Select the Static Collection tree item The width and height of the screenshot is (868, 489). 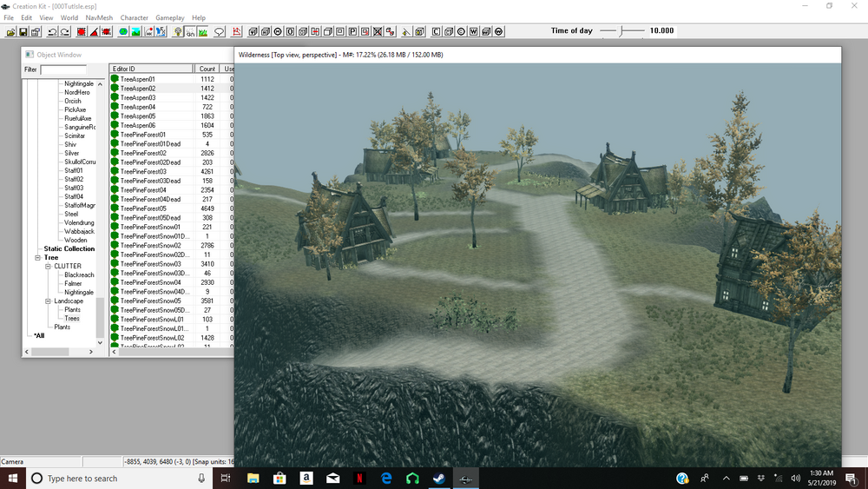(x=69, y=248)
